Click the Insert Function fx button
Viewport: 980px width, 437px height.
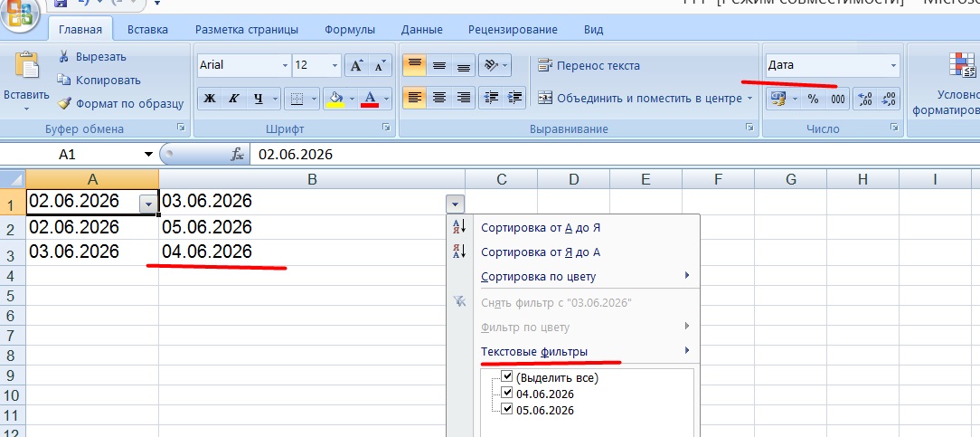pos(238,155)
